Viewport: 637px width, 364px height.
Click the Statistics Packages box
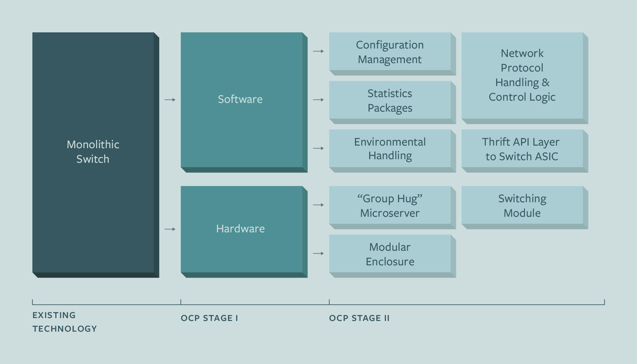coord(392,102)
